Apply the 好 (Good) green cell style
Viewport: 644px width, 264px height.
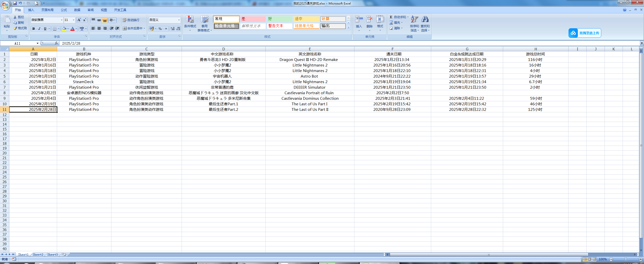280,19
